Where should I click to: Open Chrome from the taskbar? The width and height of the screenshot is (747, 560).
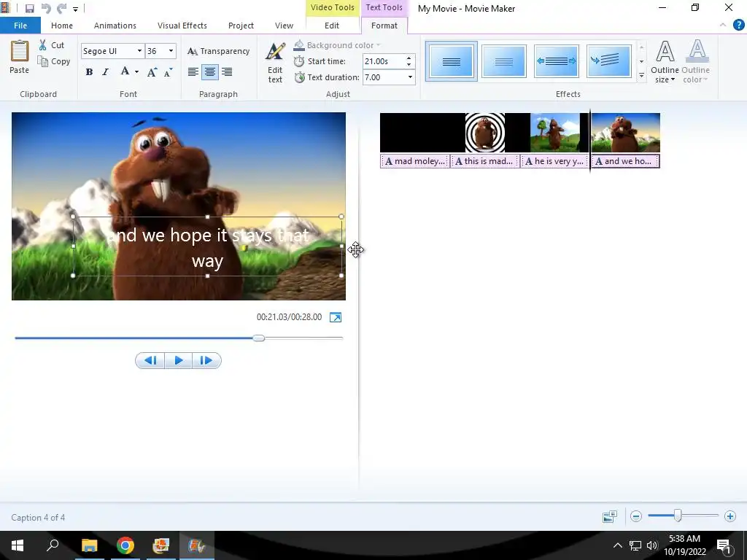pyautogui.click(x=125, y=545)
